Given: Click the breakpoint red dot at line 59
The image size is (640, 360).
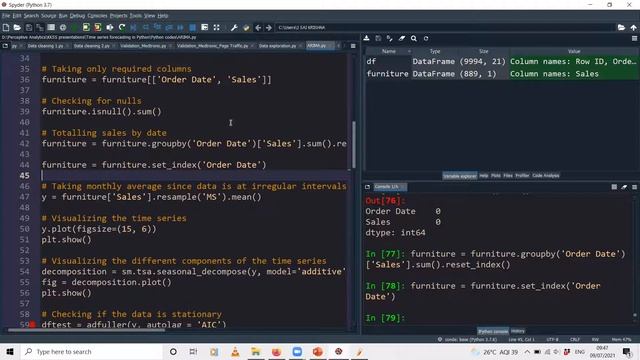Looking at the screenshot, I should point(32,324).
